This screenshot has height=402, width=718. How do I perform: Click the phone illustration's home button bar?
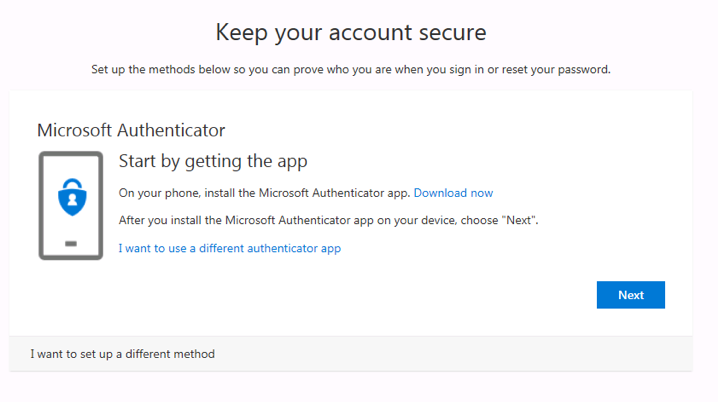pos(70,243)
